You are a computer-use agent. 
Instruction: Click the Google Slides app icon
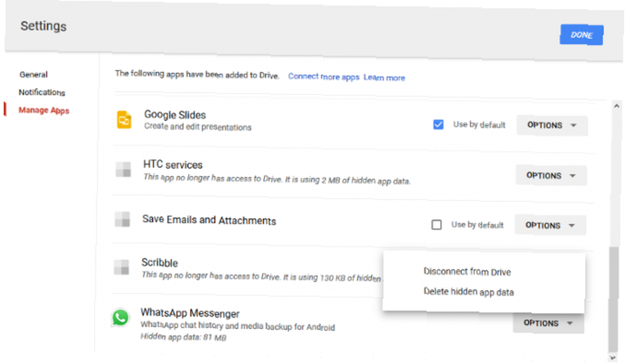pos(124,120)
